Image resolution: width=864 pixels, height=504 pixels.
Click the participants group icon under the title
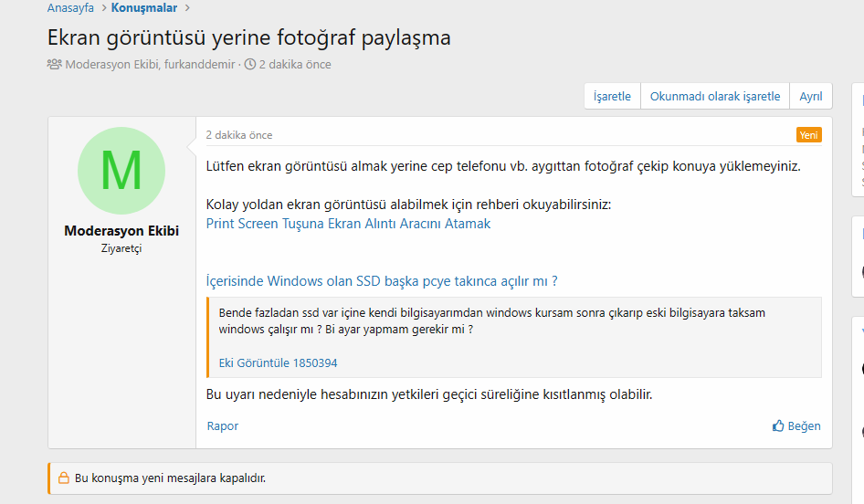[55, 65]
